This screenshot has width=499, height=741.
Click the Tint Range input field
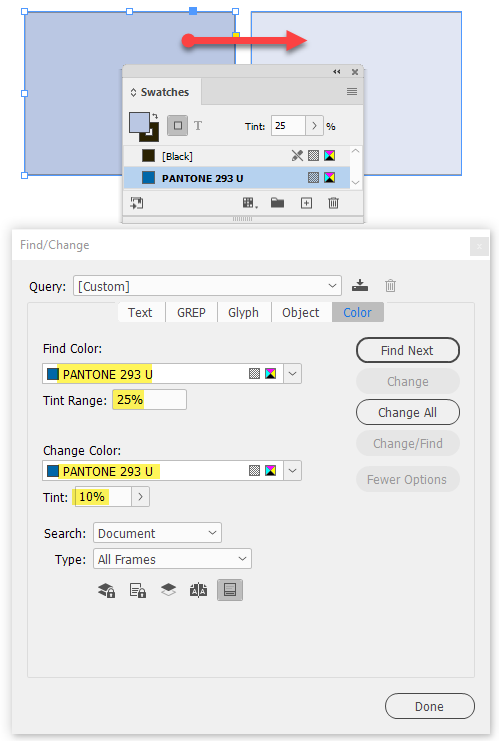[x=149, y=400]
